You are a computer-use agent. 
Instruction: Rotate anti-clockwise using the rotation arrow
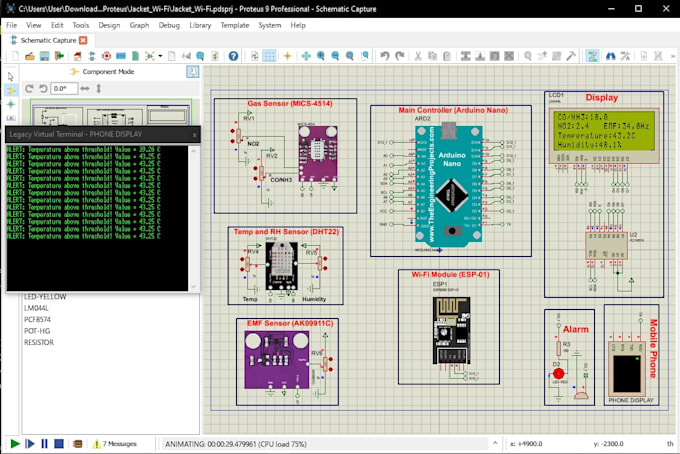pos(43,88)
